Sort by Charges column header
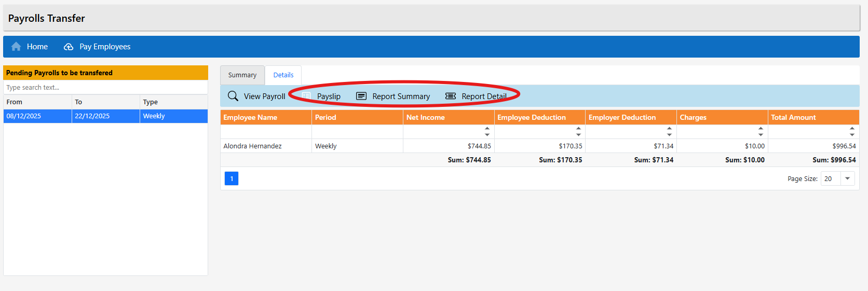The height and width of the screenshot is (291, 868). pos(722,117)
